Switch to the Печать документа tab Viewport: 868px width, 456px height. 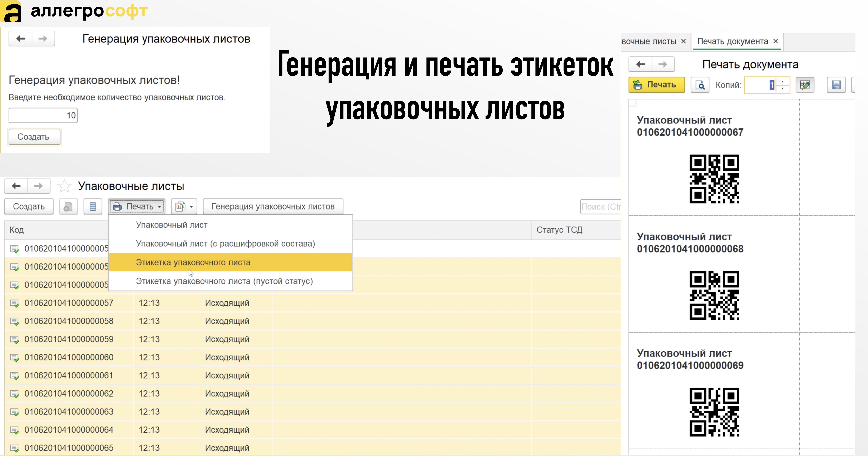point(733,42)
